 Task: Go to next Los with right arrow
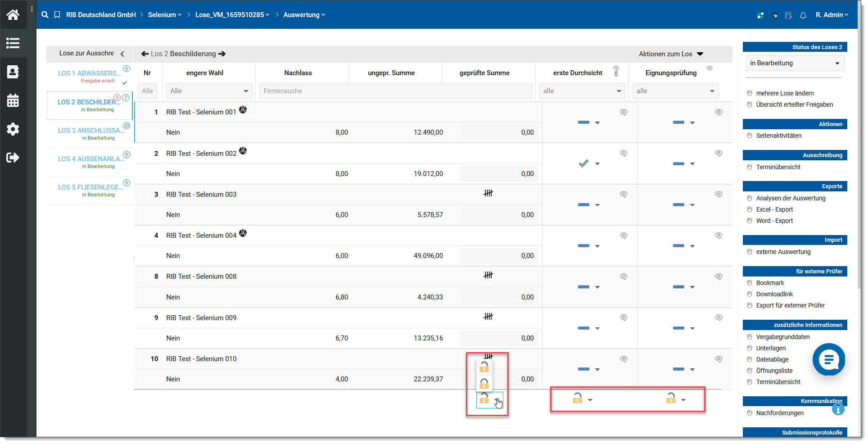(222, 54)
